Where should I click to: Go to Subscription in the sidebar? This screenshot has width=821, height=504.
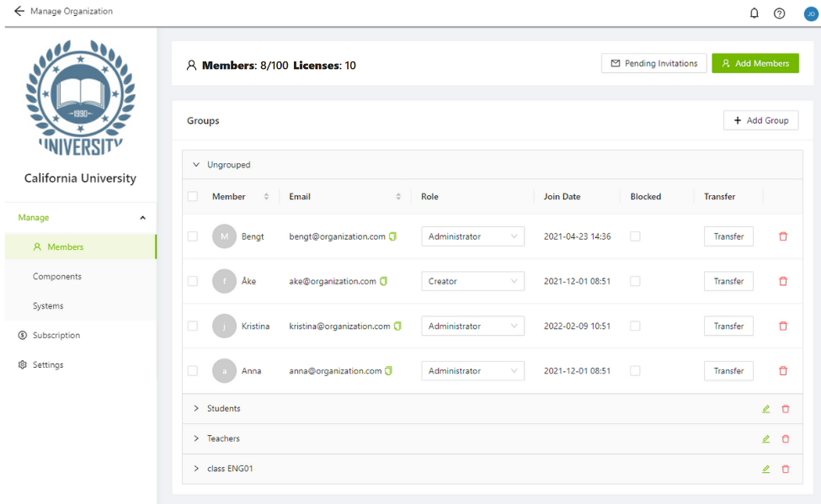56,335
